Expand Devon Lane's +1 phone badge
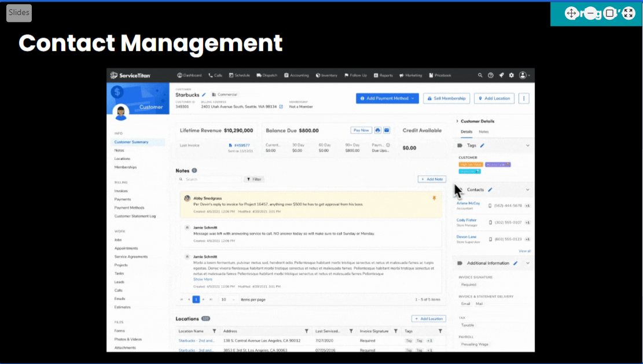This screenshot has height=364, width=643. click(x=527, y=240)
